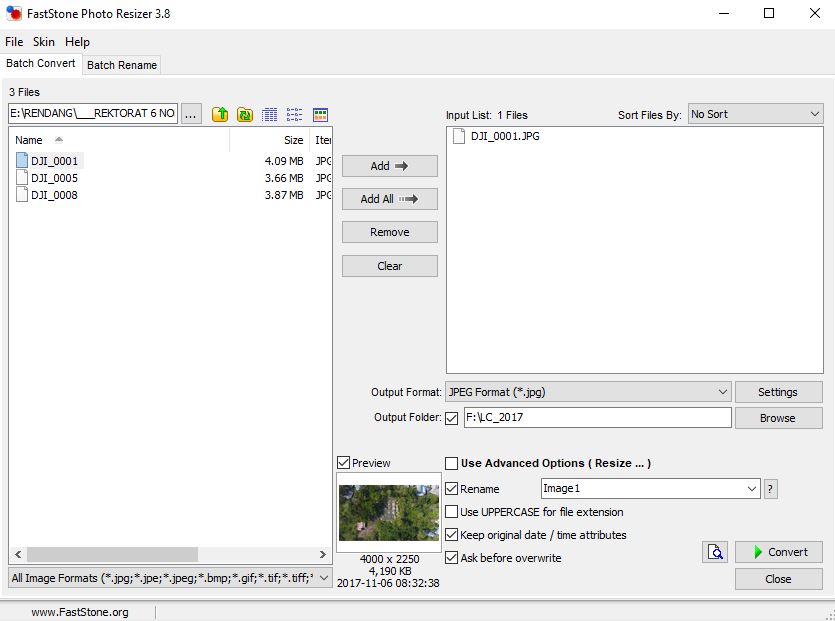The height and width of the screenshot is (621, 835).
Task: Browse for output folder
Action: [x=778, y=418]
